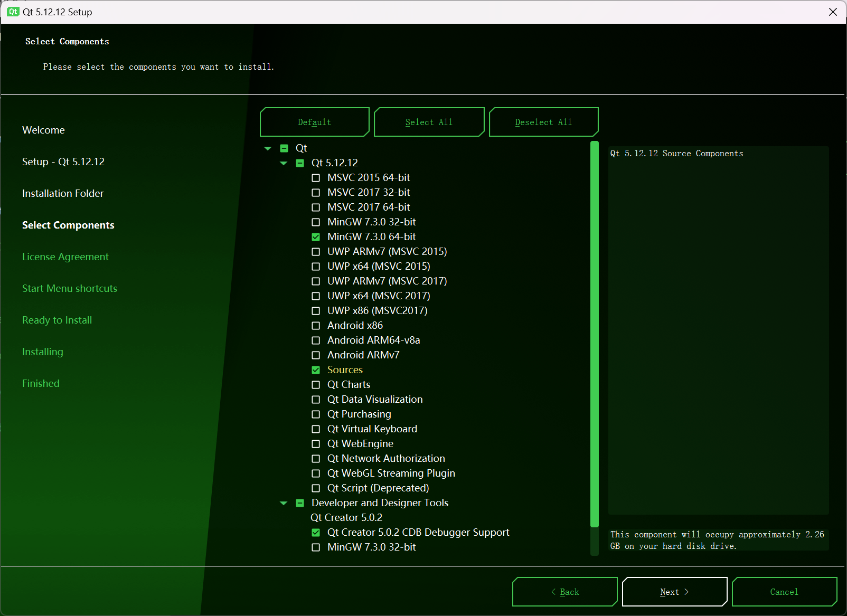Select Developer and Designer Tools label
The height and width of the screenshot is (616, 847).
380,503
